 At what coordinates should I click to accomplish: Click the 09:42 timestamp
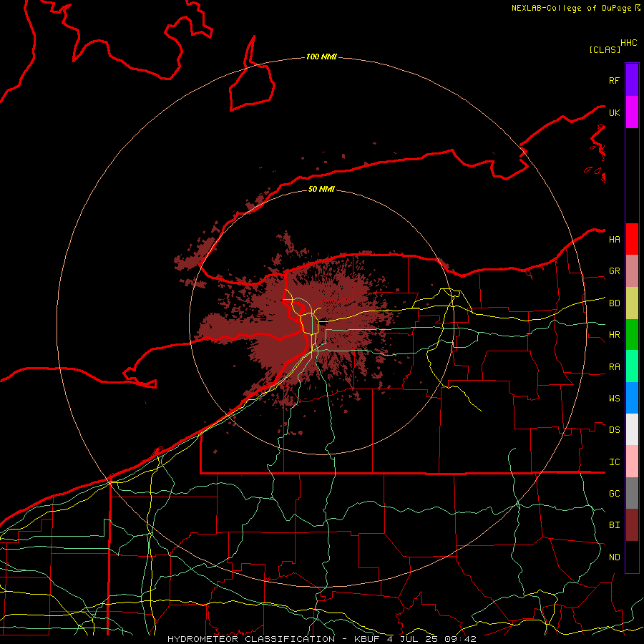[461, 639]
